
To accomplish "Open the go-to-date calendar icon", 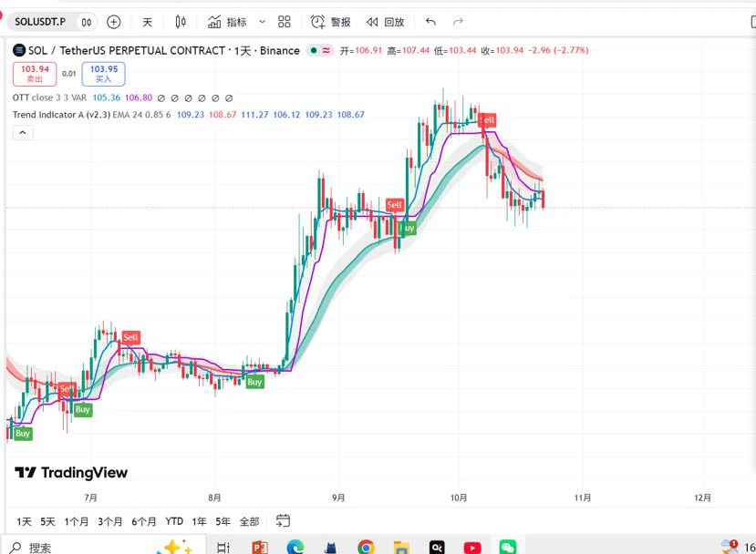I will [283, 521].
